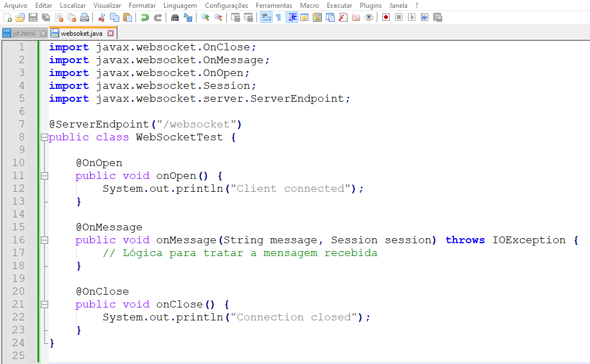Open Find with the binoculars icon
The image size is (590, 364).
coord(175,17)
